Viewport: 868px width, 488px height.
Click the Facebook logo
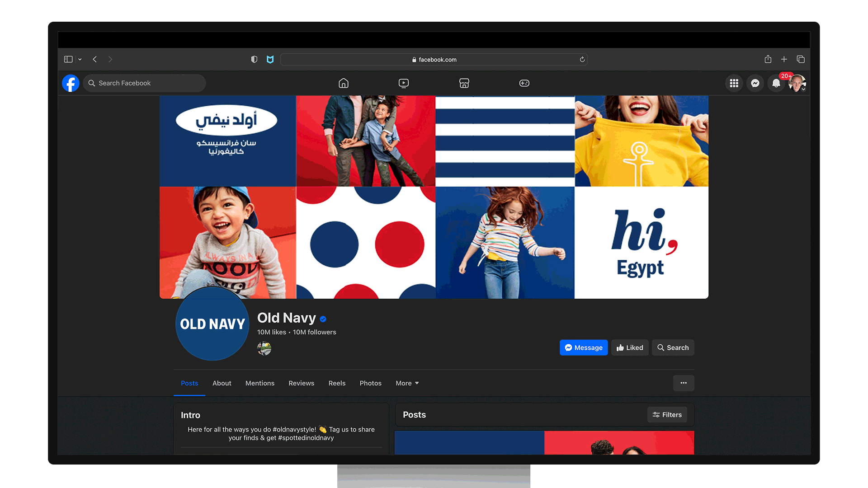tap(71, 83)
